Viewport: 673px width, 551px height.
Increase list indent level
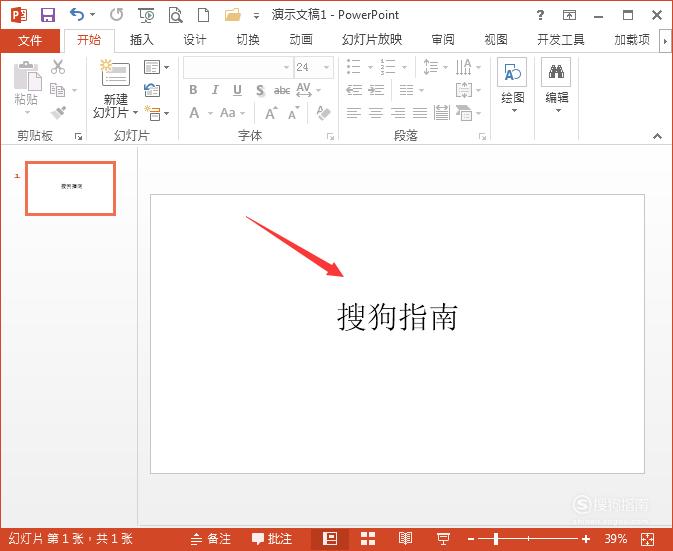[376, 90]
